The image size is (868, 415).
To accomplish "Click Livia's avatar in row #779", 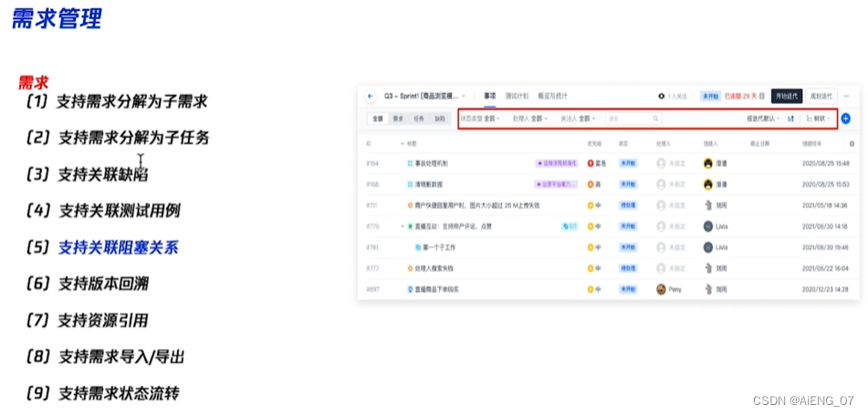I will pyautogui.click(x=707, y=226).
